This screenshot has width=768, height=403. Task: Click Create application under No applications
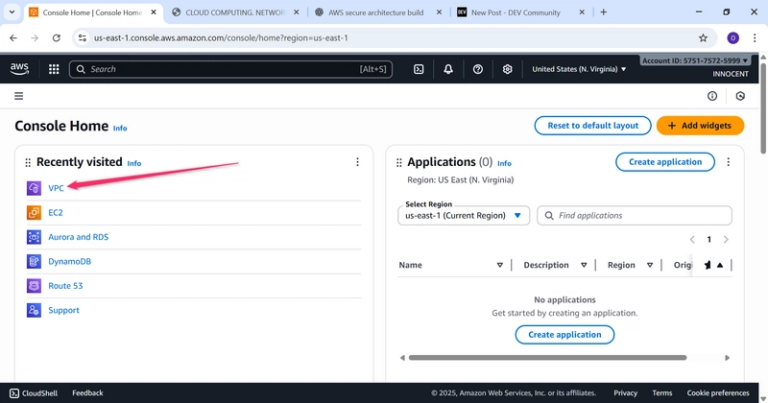(564, 334)
